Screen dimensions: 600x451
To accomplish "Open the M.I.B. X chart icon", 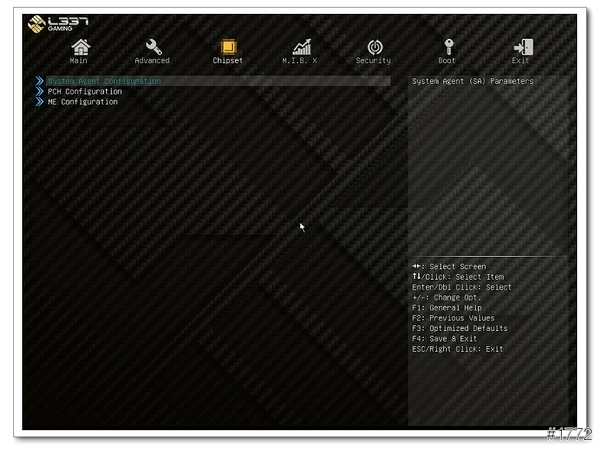I will pos(302,47).
